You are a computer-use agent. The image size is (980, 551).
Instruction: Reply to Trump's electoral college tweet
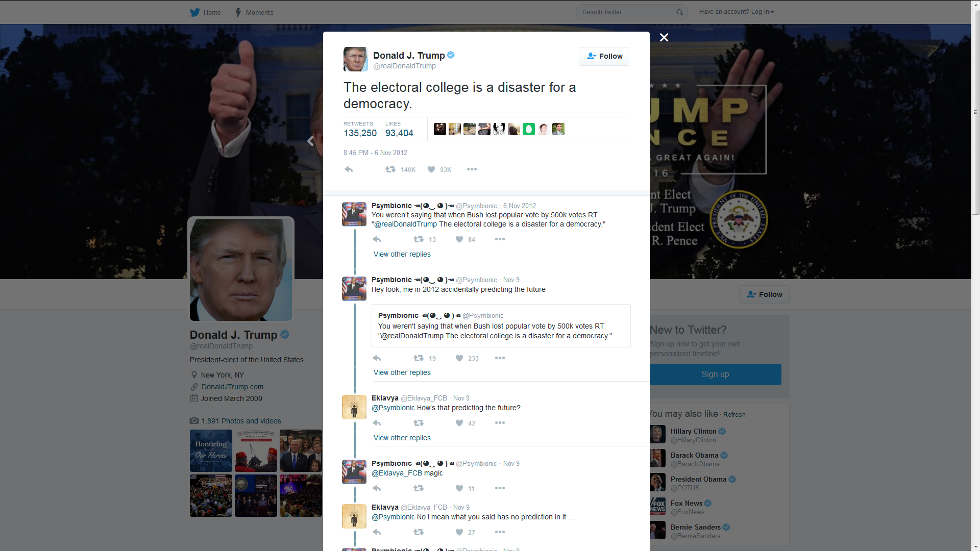[349, 169]
